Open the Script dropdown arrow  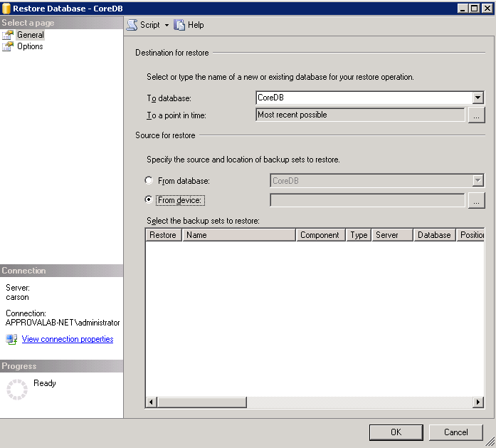[x=167, y=25]
